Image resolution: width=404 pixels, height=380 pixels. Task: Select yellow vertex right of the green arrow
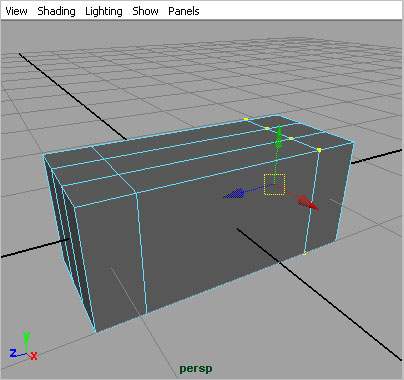(x=291, y=138)
